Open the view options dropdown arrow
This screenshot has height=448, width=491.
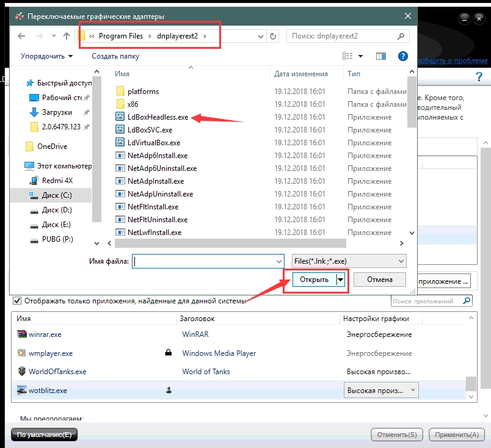[361, 56]
